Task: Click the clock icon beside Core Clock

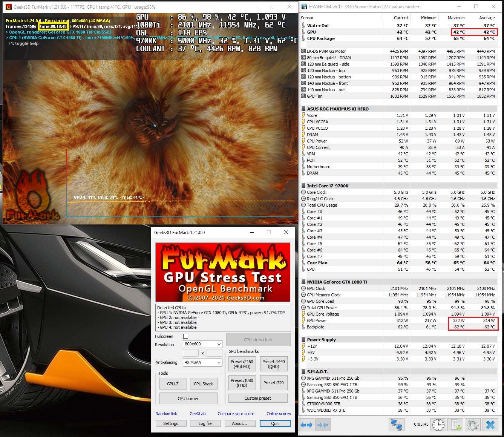Action: tap(303, 192)
